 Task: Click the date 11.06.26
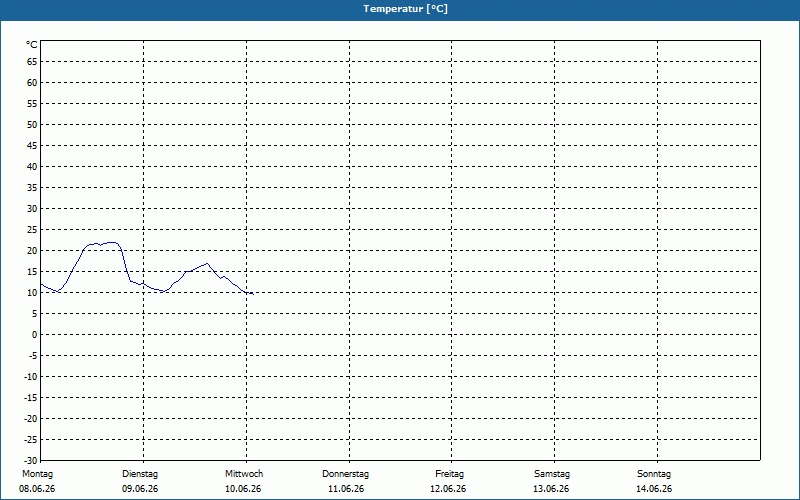[x=346, y=489]
